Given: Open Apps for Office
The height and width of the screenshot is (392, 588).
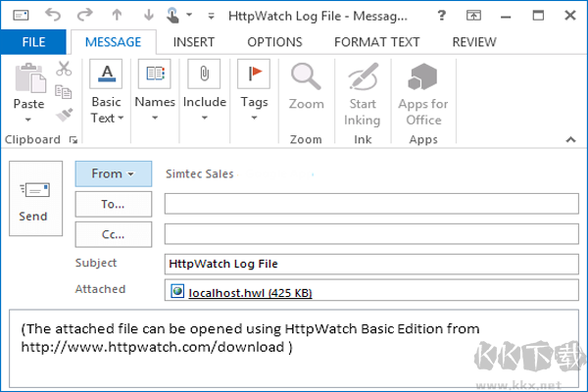Looking at the screenshot, I should pyautogui.click(x=423, y=94).
